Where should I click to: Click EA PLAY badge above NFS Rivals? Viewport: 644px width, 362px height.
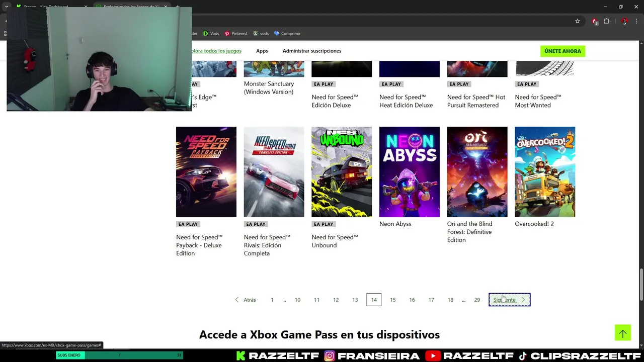point(256,224)
